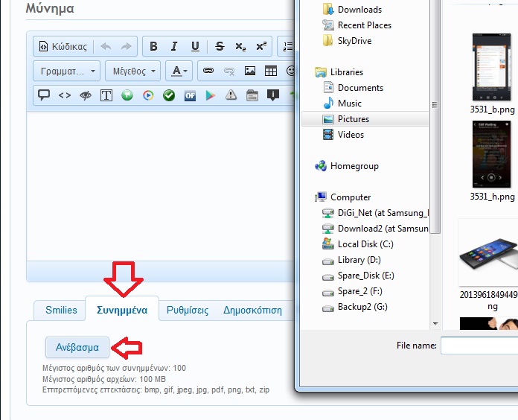Click the Google Play triangle icon
Viewport: 518px width, 420px height.
point(211,95)
